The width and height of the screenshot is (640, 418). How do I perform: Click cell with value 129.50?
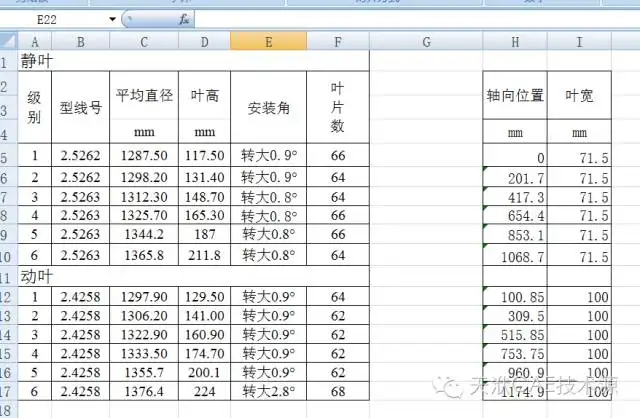[204, 296]
